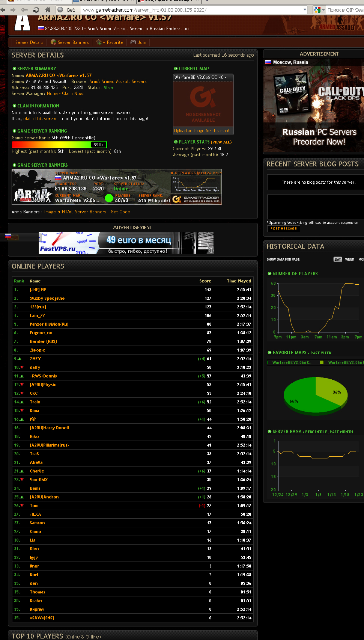Click the Server Banners globe icon
364x640 pixels.
point(53,42)
